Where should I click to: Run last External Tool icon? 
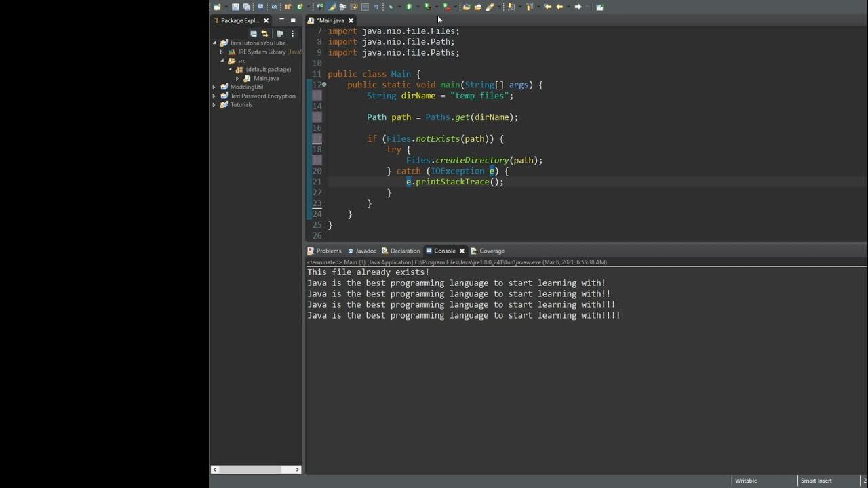(x=446, y=7)
